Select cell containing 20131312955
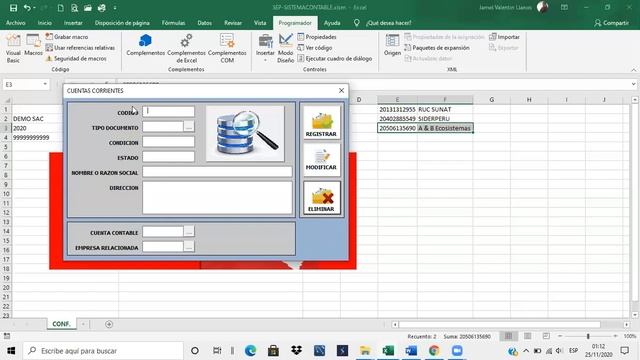Viewport: 640px width, 360px height. 397,109
